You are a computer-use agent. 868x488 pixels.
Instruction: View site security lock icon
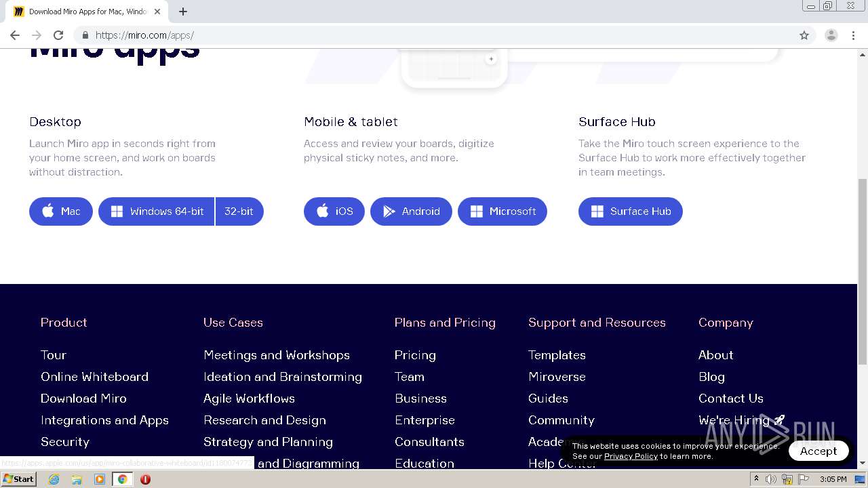(85, 35)
